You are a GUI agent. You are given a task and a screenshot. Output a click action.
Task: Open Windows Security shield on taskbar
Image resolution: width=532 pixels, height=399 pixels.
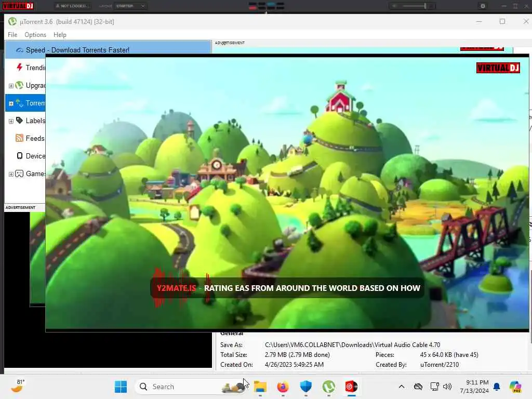pos(305,387)
